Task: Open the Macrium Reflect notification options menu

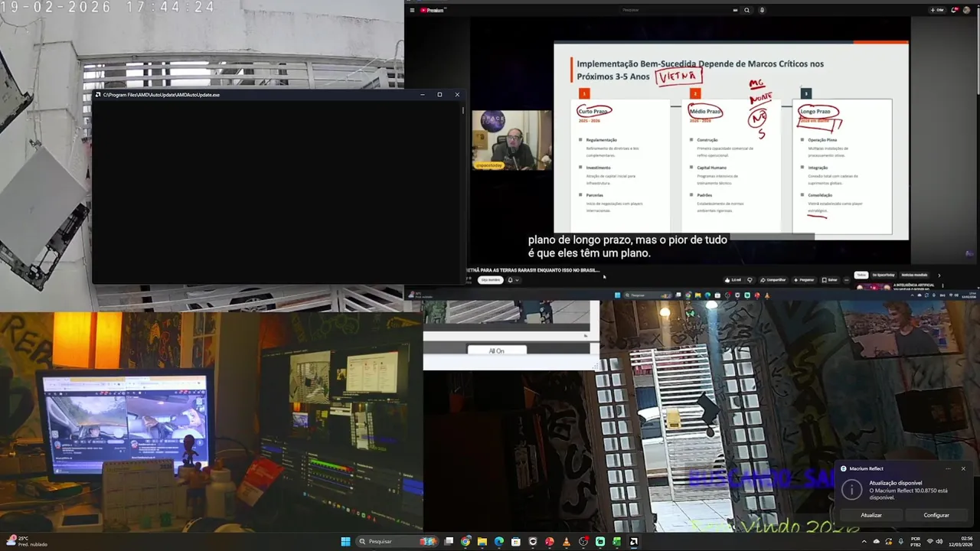Action: [948, 468]
